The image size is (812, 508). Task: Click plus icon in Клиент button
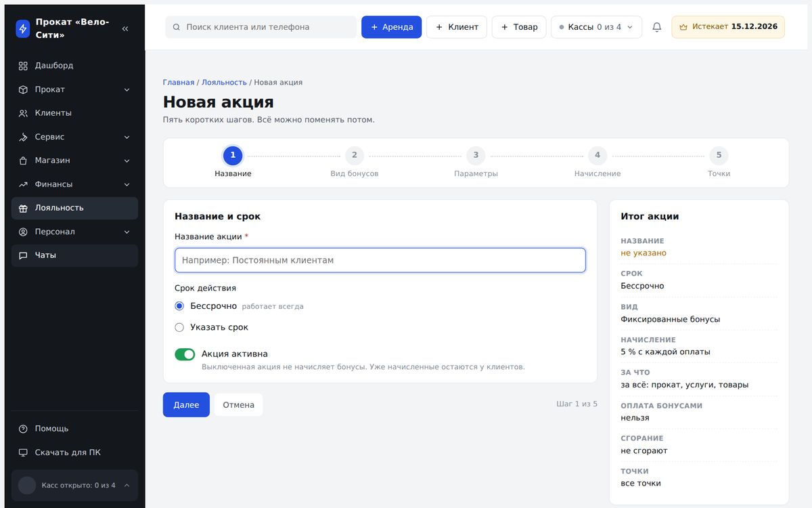(439, 27)
